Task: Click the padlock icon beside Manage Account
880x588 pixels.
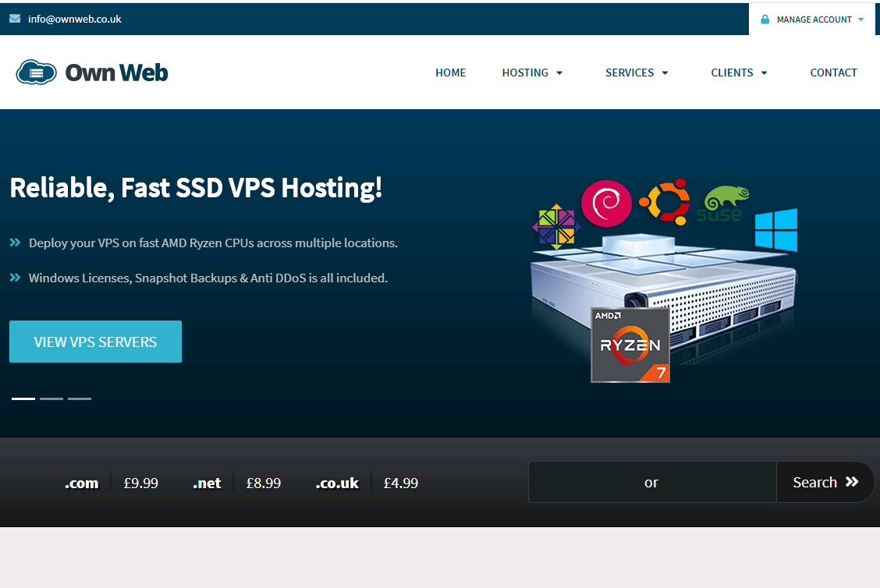Action: pos(765,19)
